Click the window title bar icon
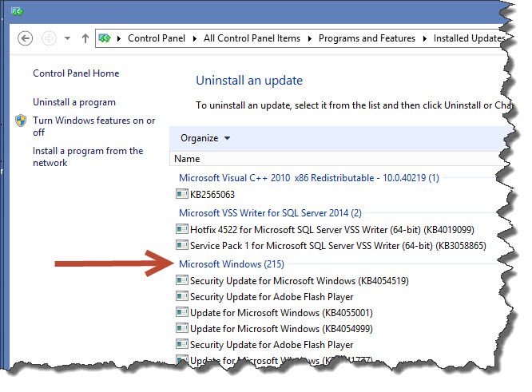Image resolution: width=532 pixels, height=392 pixels. (x=18, y=12)
